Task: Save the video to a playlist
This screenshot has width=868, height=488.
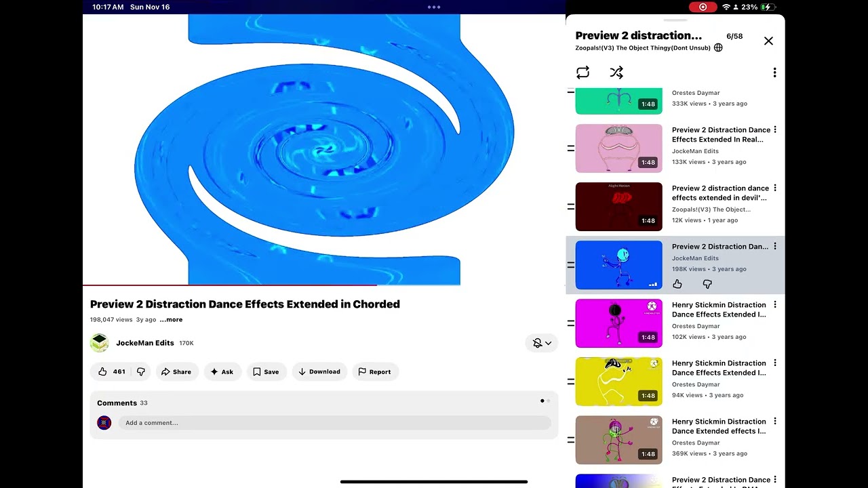Action: pyautogui.click(x=267, y=371)
